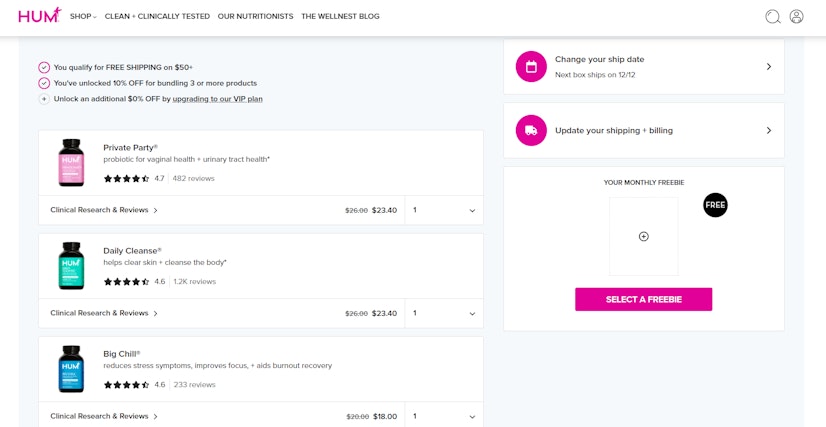
Task: Open Clean + Clinically Tested menu item
Action: click(x=157, y=16)
